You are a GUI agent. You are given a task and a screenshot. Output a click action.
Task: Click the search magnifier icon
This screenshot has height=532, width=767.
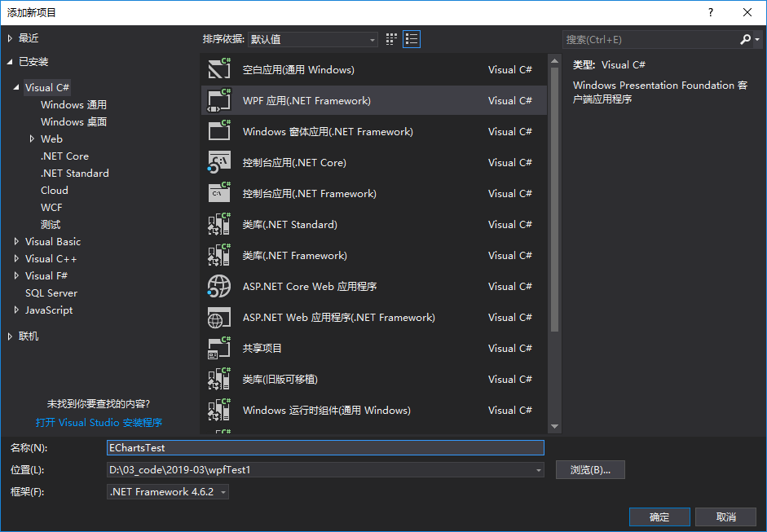click(x=745, y=39)
